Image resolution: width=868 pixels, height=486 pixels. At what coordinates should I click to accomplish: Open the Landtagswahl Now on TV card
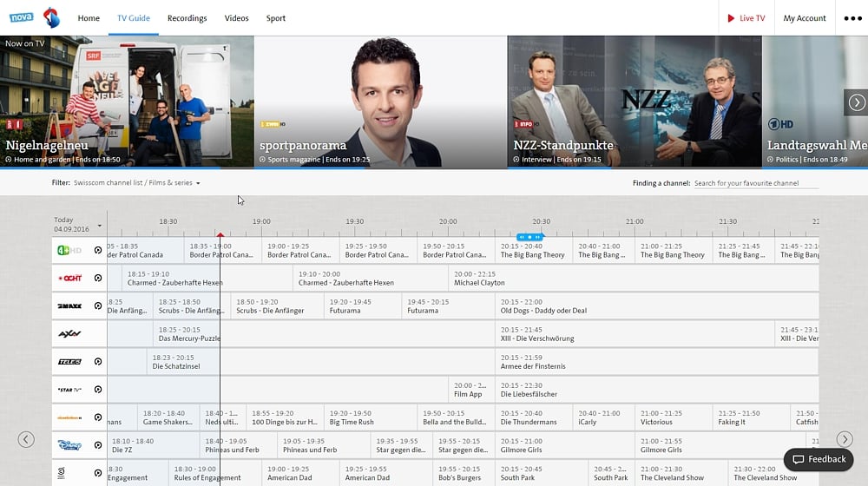pos(815,102)
